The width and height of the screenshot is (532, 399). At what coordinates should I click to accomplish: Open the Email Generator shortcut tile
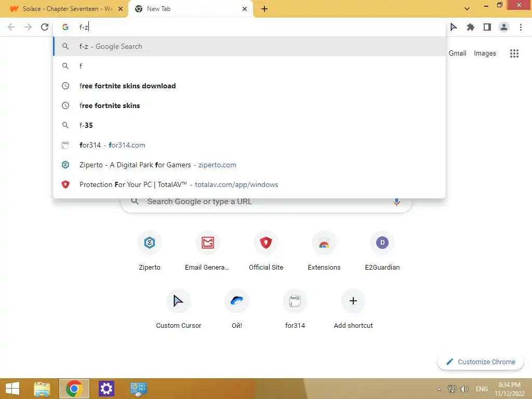point(207,252)
